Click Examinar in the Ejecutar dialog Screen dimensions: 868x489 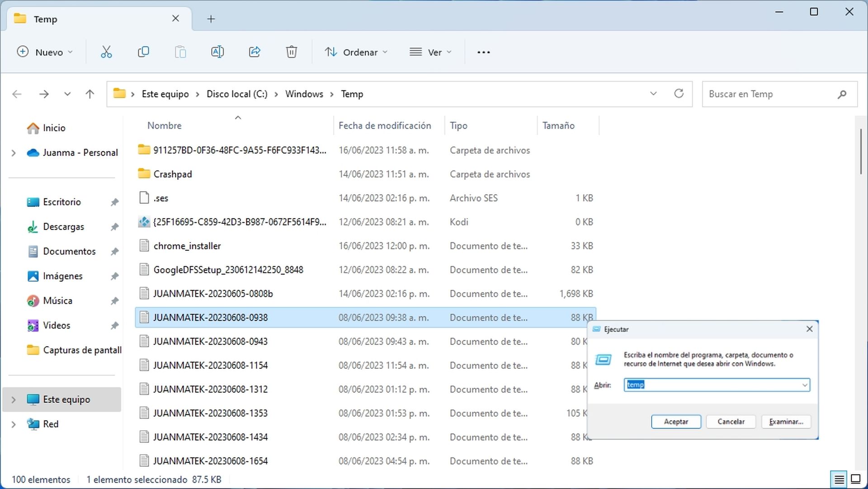(786, 422)
